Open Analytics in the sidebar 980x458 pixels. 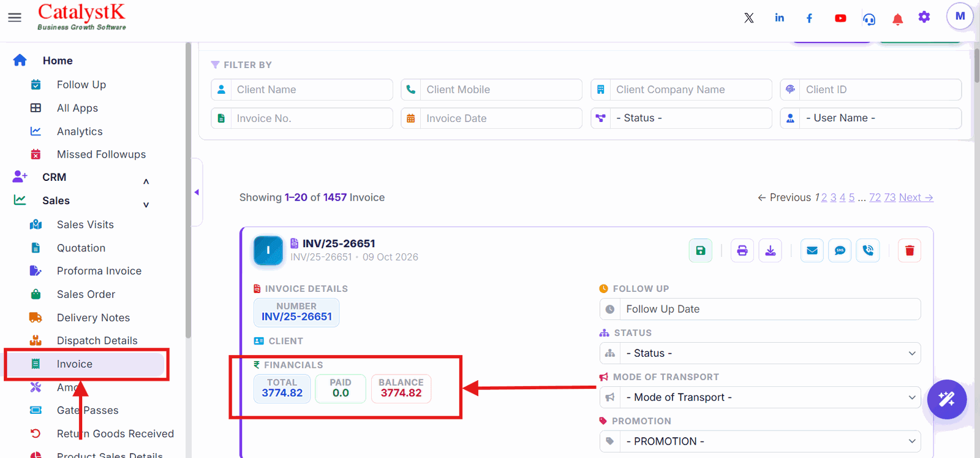click(80, 131)
